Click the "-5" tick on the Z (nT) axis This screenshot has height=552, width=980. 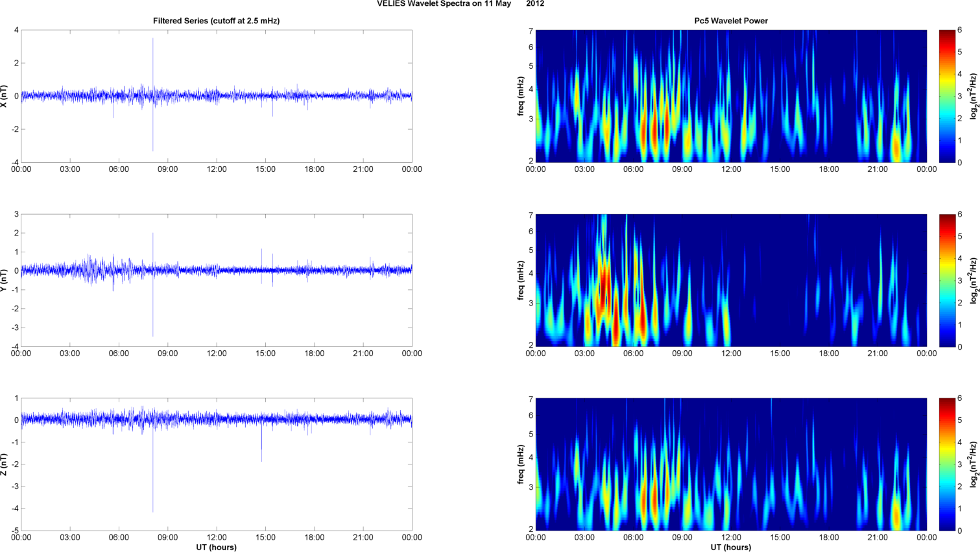16,531
